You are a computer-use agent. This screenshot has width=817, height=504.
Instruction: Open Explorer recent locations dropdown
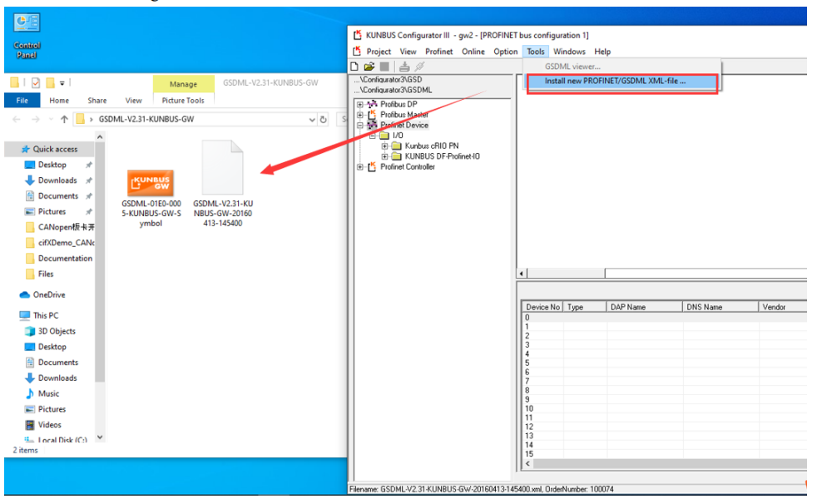pyautogui.click(x=51, y=119)
